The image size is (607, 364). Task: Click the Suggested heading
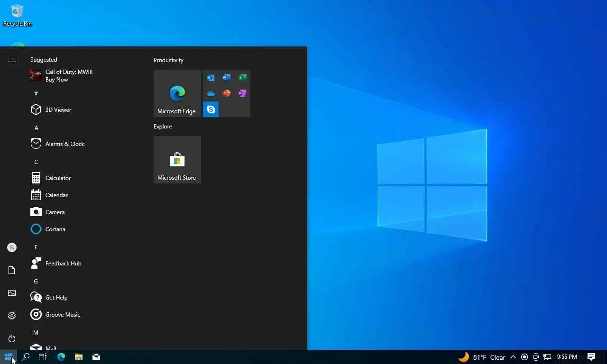pos(44,60)
